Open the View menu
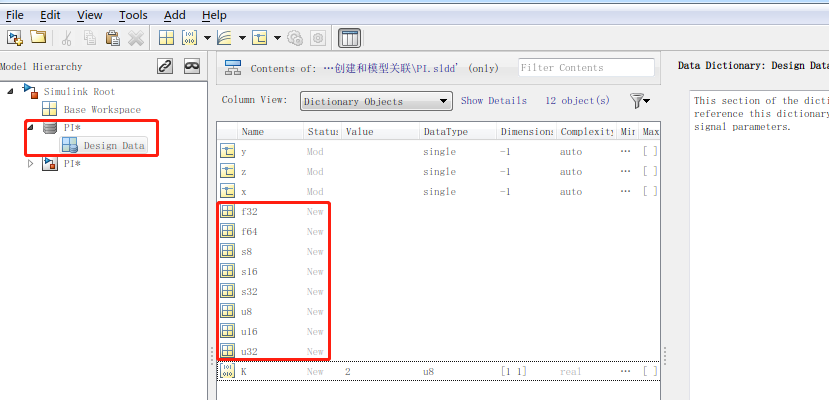 (x=89, y=15)
